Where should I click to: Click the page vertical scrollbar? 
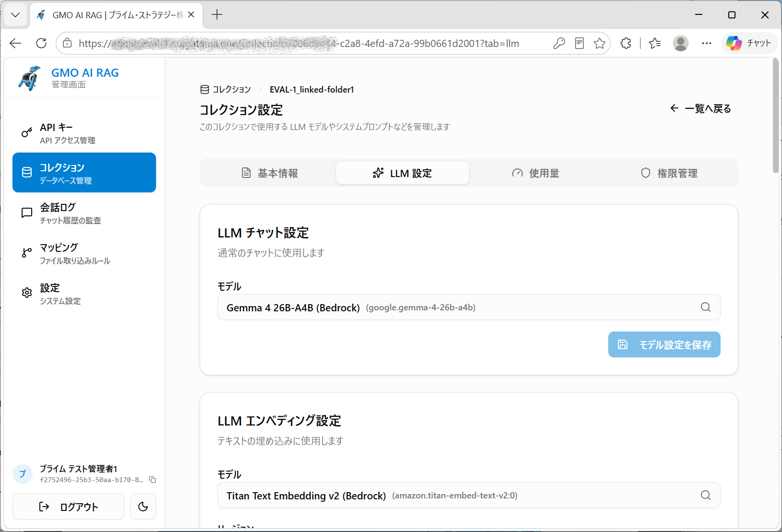tap(775, 115)
